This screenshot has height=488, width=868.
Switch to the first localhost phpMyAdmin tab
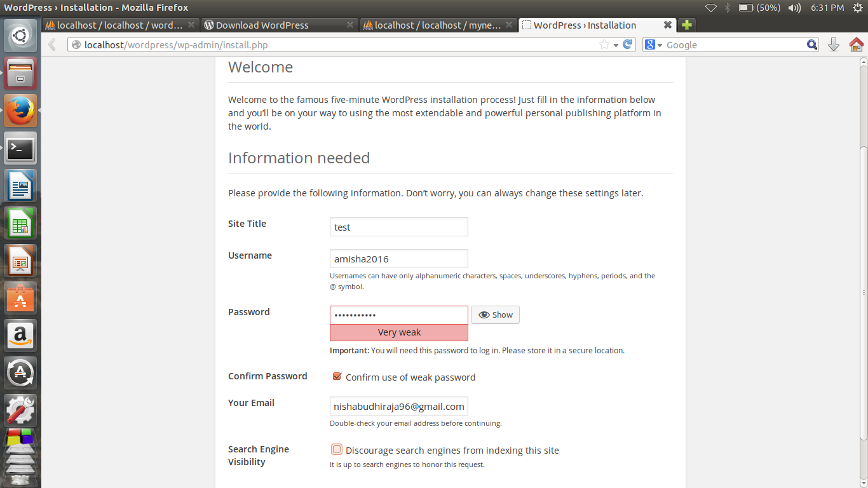coord(121,25)
